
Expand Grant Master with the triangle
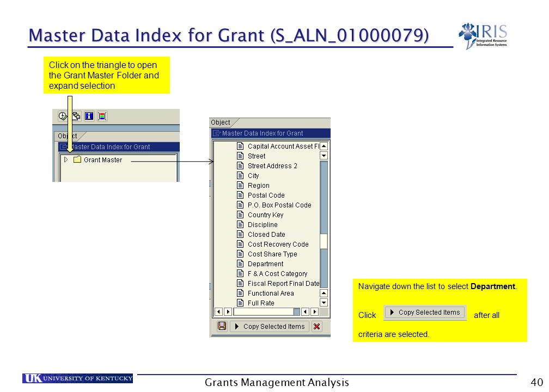(x=65, y=160)
